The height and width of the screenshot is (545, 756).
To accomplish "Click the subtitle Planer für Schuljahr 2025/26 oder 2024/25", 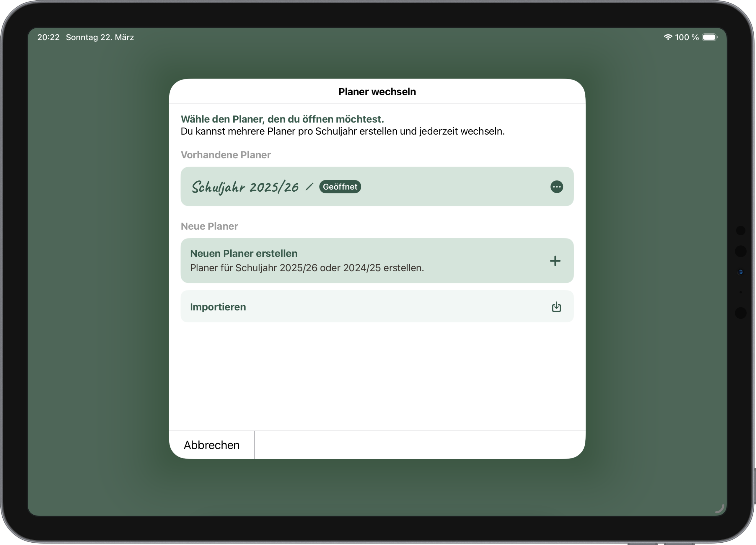I will (307, 268).
